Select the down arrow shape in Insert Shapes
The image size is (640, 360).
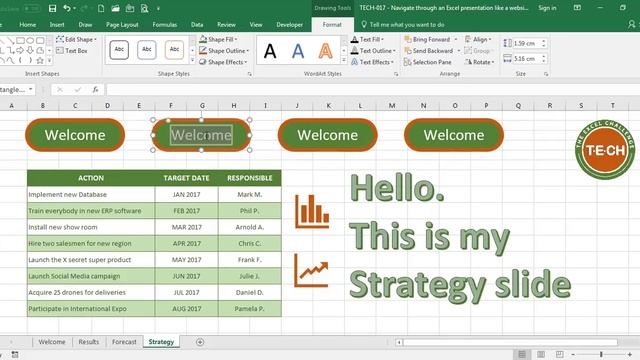(30, 50)
